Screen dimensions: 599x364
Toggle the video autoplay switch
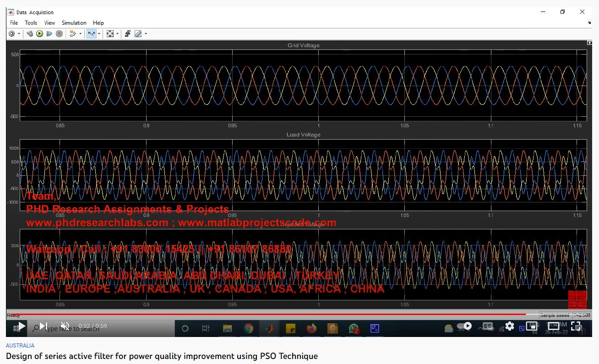click(465, 326)
